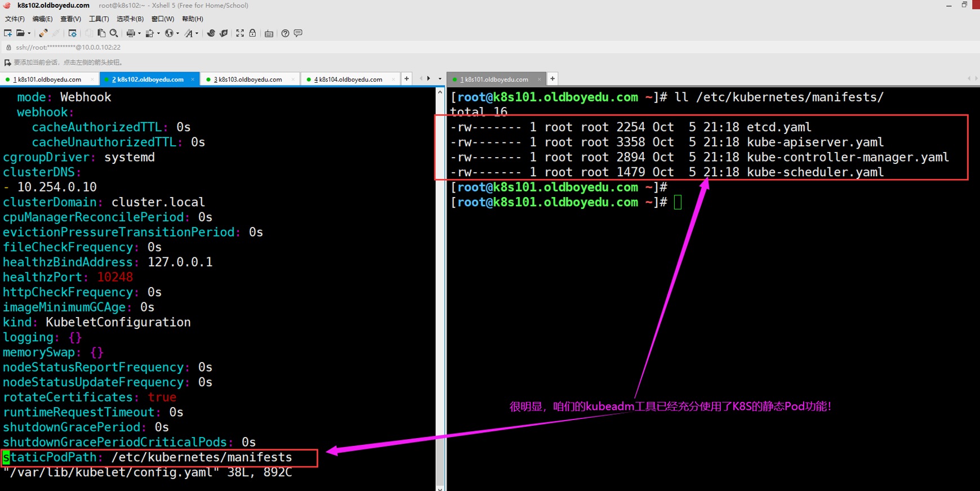Image resolution: width=980 pixels, height=491 pixels.
Task: Launch Xftp file transfer icon
Action: click(x=224, y=33)
